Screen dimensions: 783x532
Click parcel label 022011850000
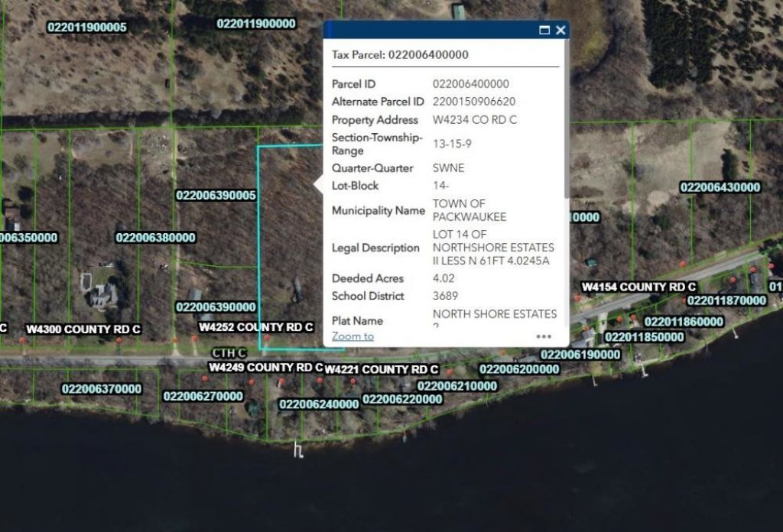coord(645,337)
